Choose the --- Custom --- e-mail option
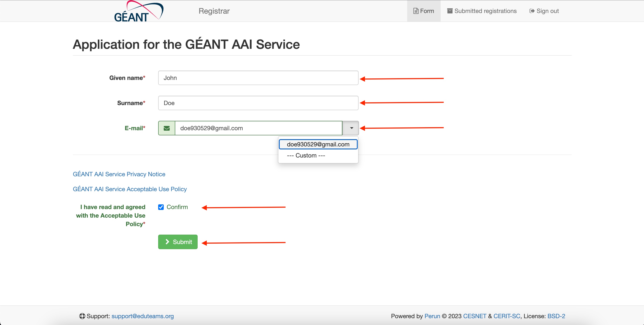Screen dimensions: 644x325 (318, 156)
